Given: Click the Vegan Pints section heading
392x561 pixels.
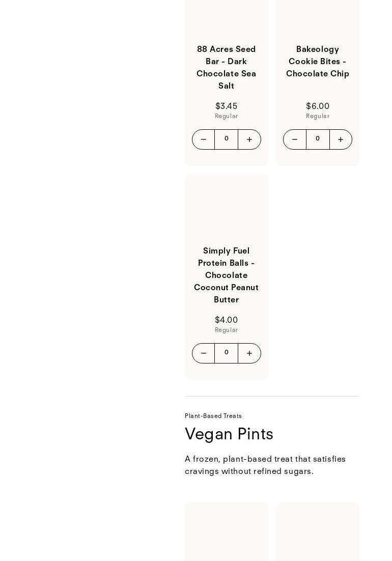Looking at the screenshot, I should (229, 434).
